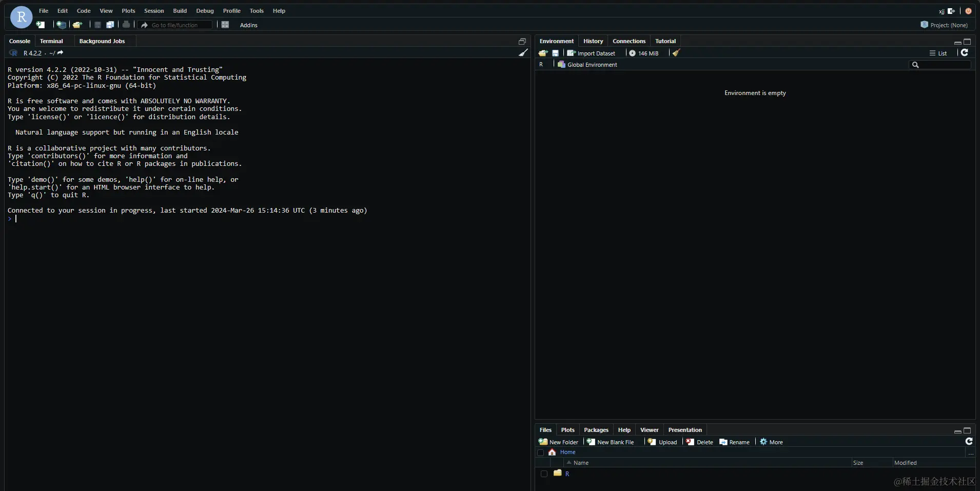This screenshot has height=491, width=980.
Task: Click the sign out icon
Action: 951,11
